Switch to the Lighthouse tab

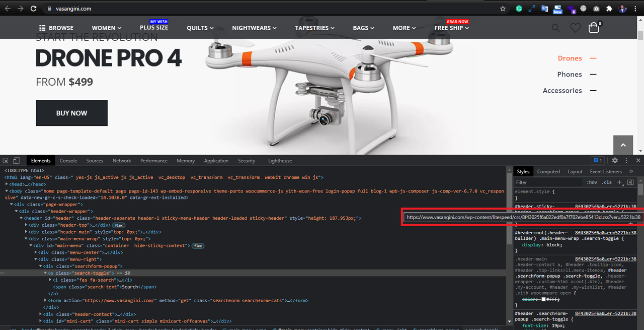point(280,161)
